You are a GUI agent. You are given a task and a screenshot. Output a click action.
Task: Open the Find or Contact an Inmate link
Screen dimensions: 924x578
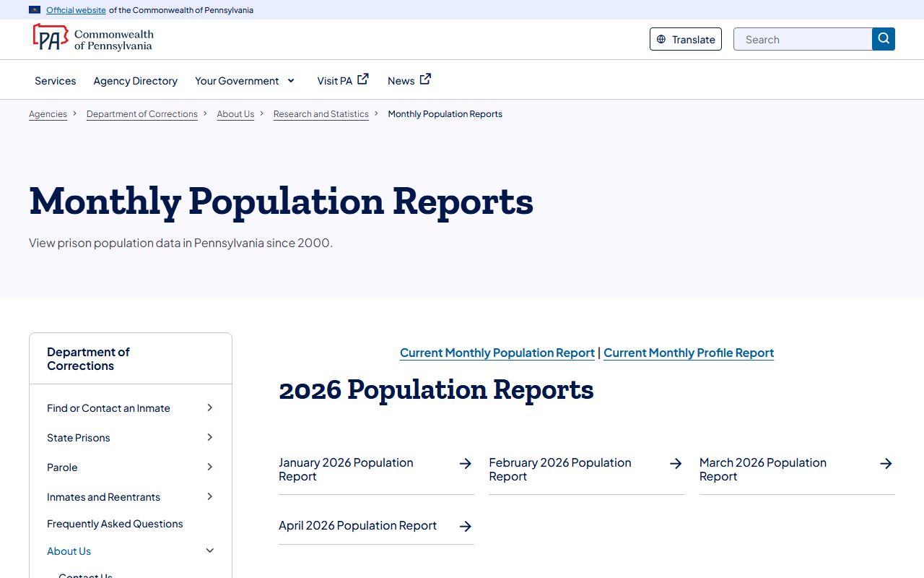click(108, 408)
